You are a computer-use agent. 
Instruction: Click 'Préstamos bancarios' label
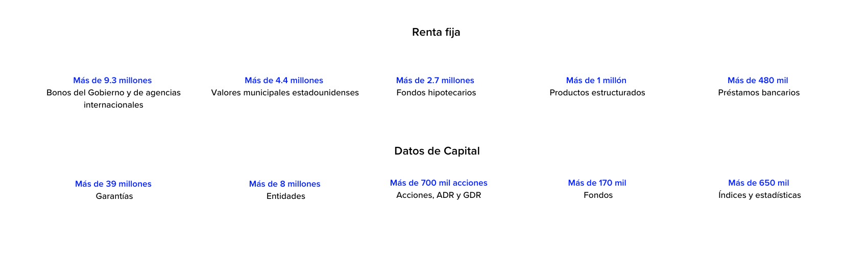(x=759, y=92)
